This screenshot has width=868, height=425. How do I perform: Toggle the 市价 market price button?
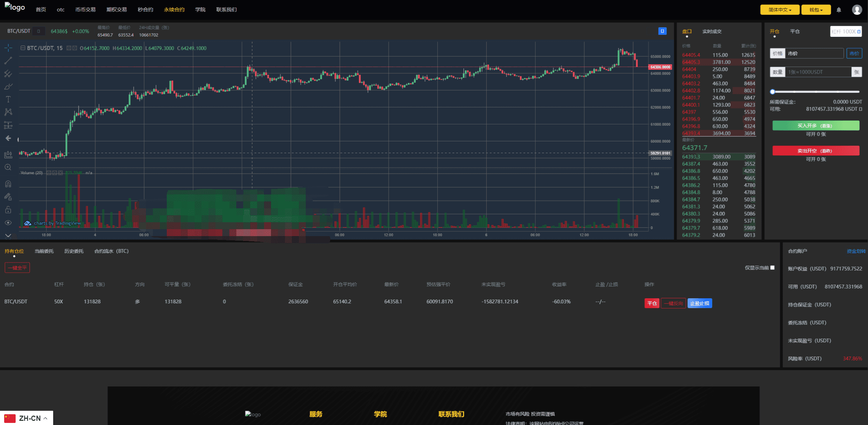tap(854, 53)
